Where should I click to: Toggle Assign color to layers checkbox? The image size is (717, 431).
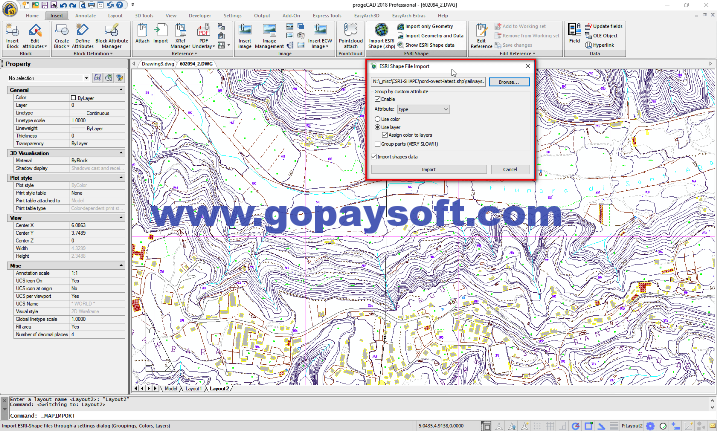coord(385,135)
